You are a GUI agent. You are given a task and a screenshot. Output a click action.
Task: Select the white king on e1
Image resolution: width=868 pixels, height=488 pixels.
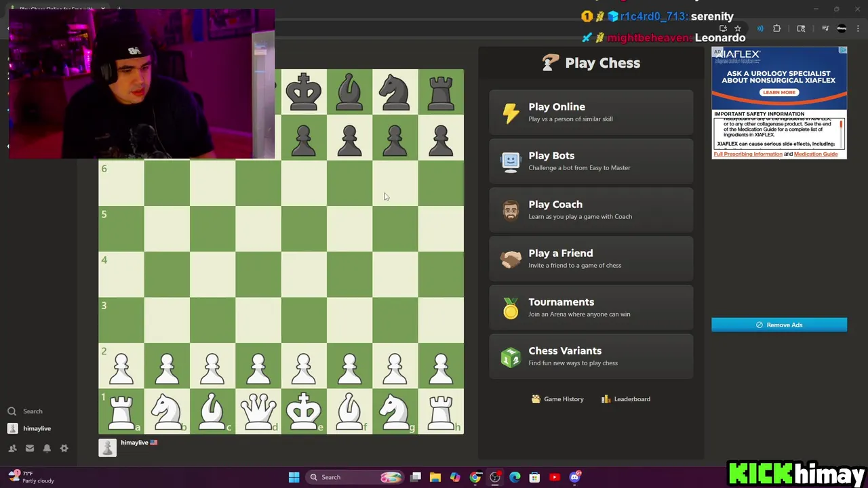(x=304, y=411)
